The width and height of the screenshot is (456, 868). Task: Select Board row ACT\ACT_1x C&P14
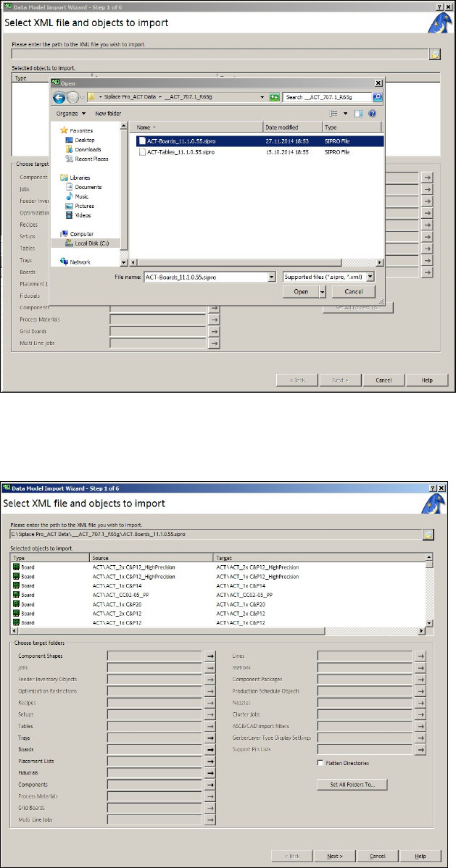point(217,585)
